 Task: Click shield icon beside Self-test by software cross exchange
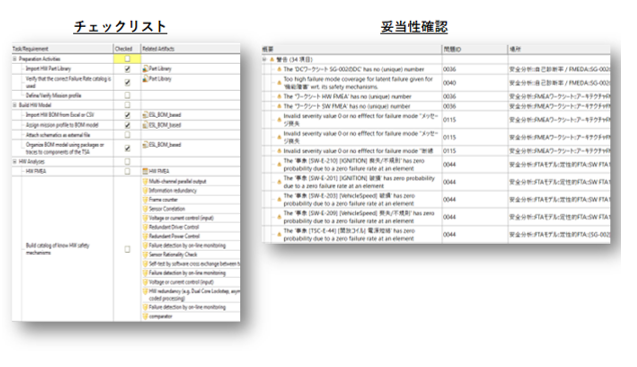pyautogui.click(x=145, y=264)
